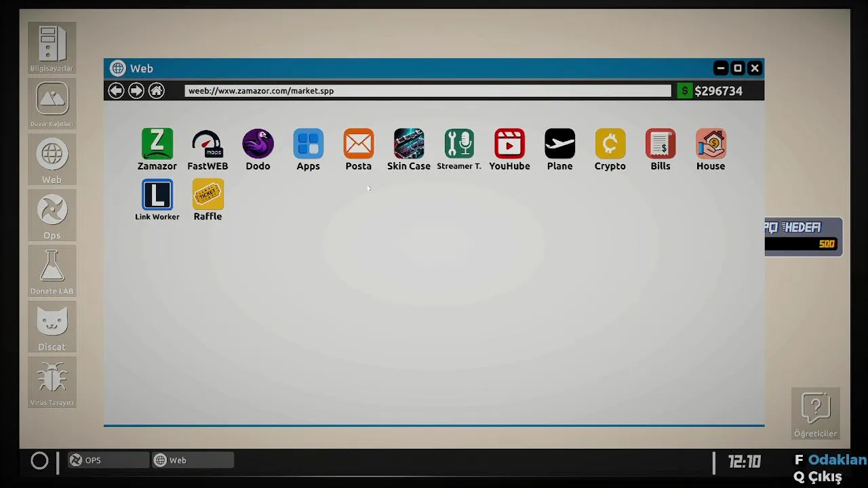This screenshot has width=868, height=488.
Task: Open Duvar Kağıtları wallpapers in sidebar
Action: (x=52, y=104)
